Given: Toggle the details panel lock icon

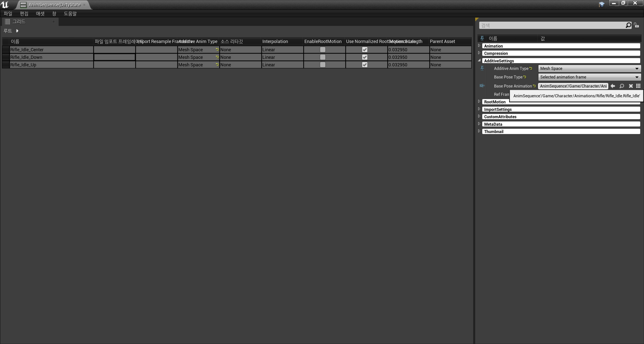Looking at the screenshot, I should coord(636,25).
